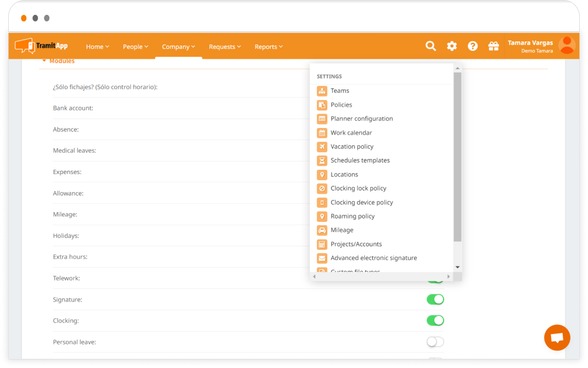Click the Schedules templates hourglass icon
This screenshot has width=588, height=368.
[322, 160]
